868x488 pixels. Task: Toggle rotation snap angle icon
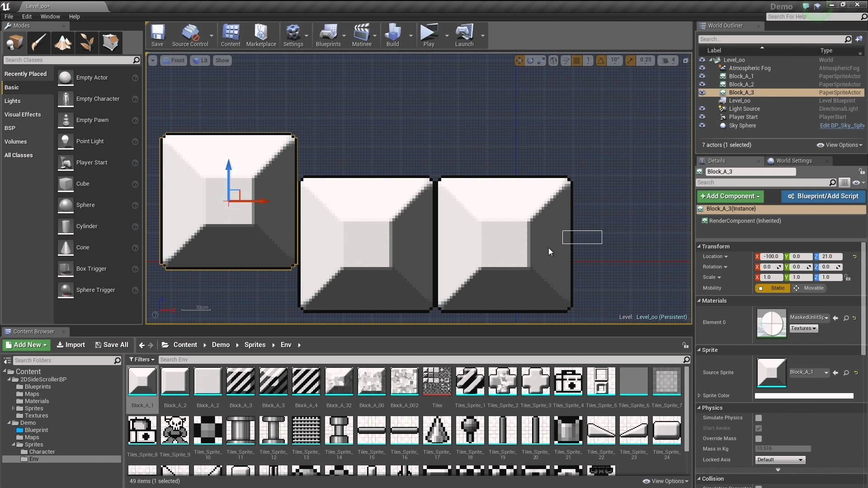coord(601,61)
